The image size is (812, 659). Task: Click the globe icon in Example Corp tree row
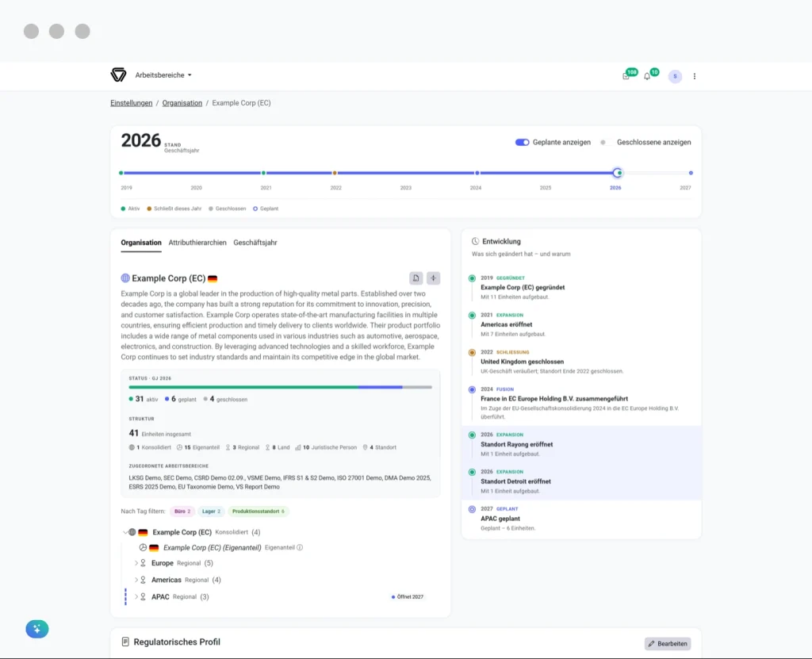[132, 532]
